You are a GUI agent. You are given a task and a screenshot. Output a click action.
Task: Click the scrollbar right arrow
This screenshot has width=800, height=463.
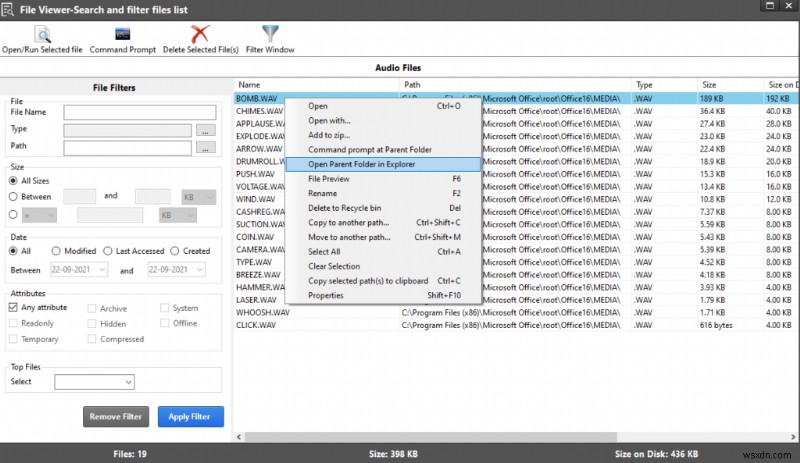click(793, 437)
